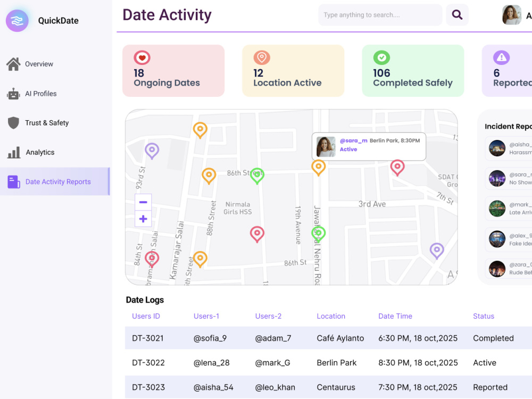Open the @alex incident report avatar
The height and width of the screenshot is (399, 532).
point(497,239)
